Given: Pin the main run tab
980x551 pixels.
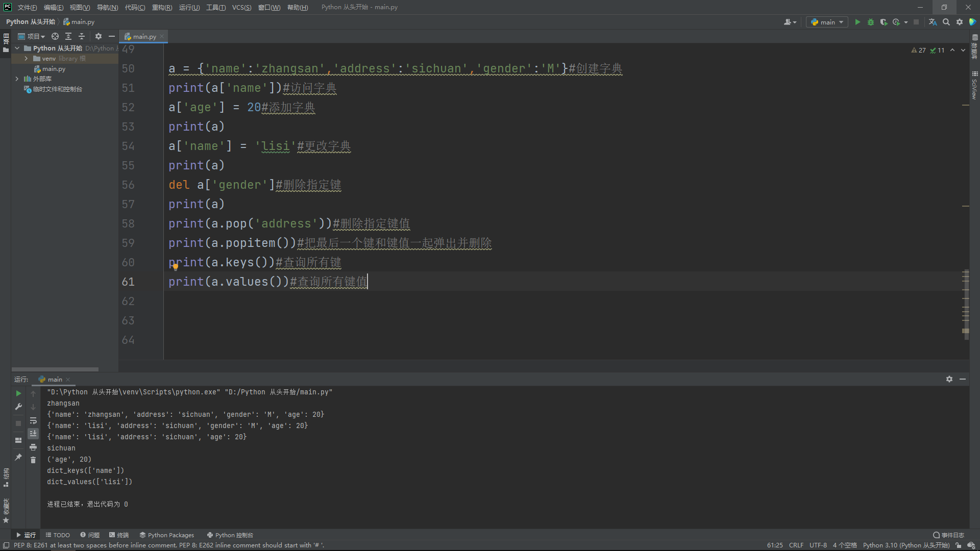Looking at the screenshot, I should (18, 457).
